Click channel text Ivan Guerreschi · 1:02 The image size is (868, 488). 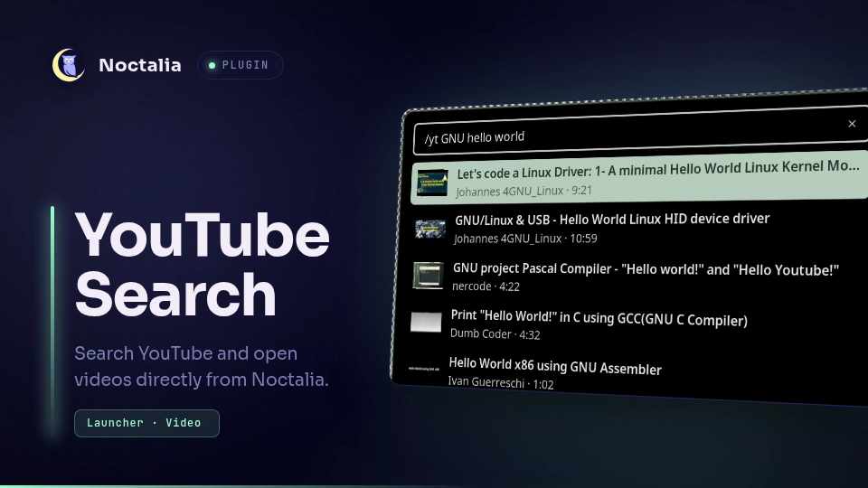500,382
